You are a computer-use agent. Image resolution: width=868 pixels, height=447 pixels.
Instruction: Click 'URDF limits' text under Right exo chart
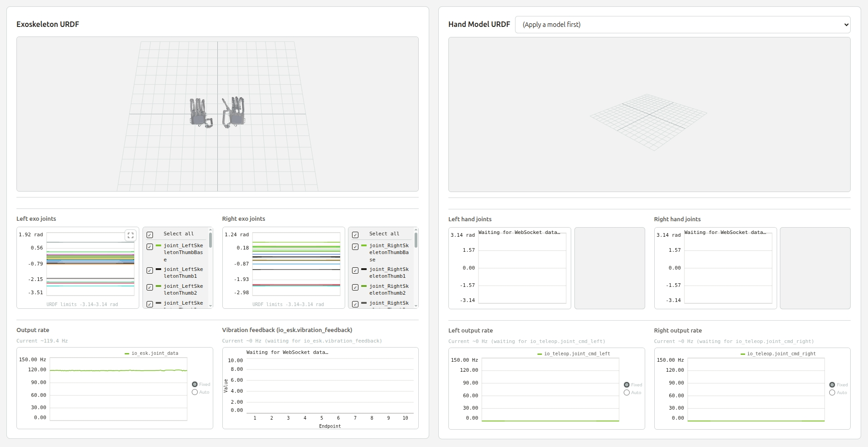click(x=288, y=304)
